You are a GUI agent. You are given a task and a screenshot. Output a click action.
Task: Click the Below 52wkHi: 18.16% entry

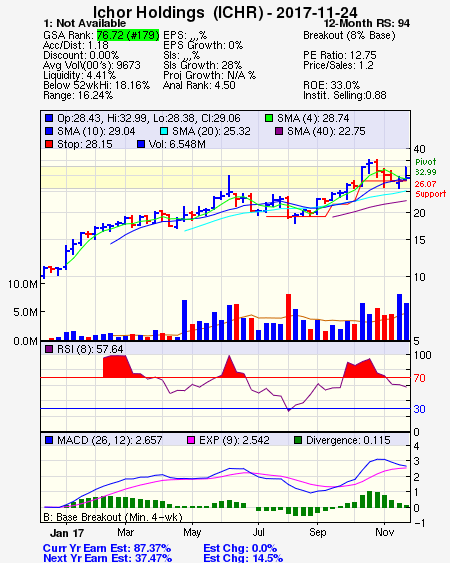click(96, 85)
